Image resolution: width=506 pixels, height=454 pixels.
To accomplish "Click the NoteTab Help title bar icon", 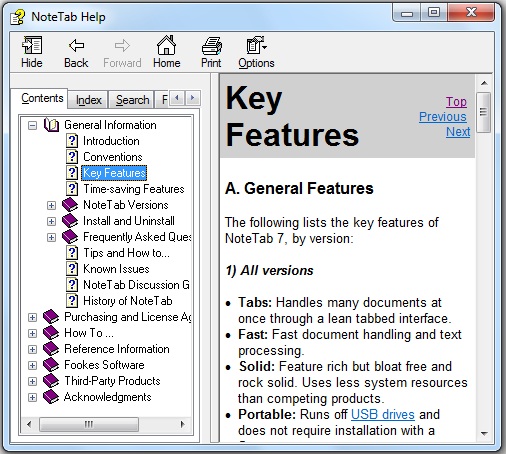I will 17,17.
